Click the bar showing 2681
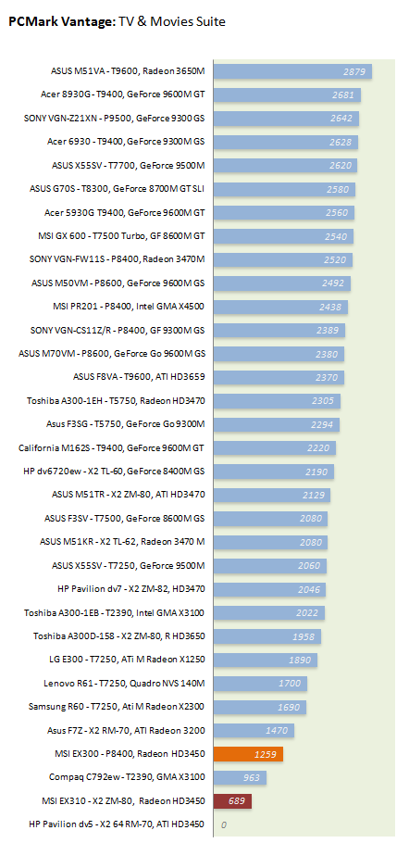Screen dimensions: 409x868 point(287,94)
